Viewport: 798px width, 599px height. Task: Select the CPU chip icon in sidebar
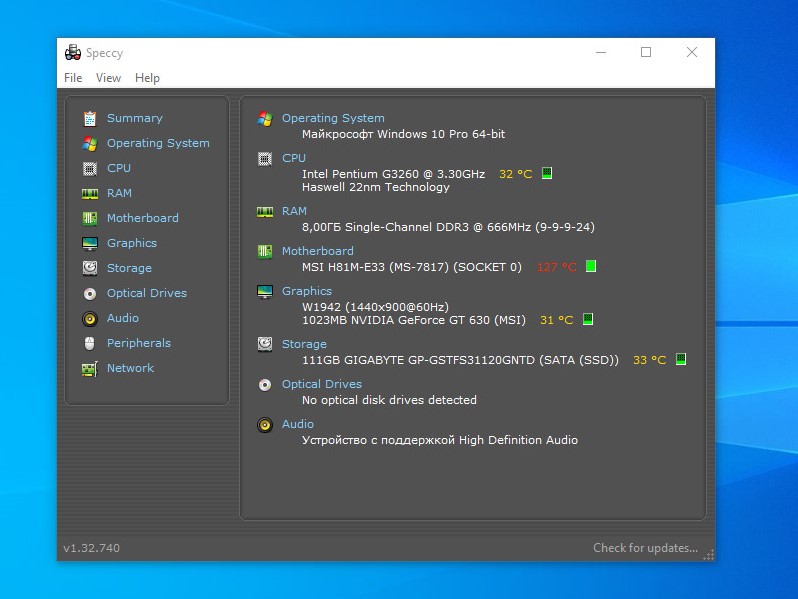(90, 168)
